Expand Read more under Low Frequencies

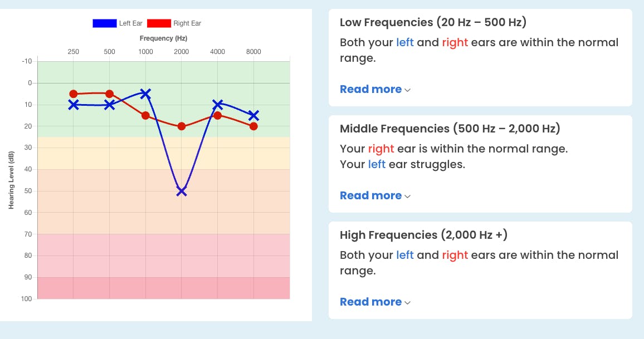point(375,89)
